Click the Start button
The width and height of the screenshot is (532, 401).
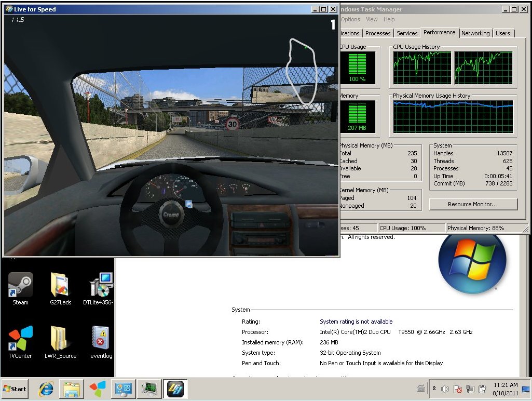click(15, 389)
